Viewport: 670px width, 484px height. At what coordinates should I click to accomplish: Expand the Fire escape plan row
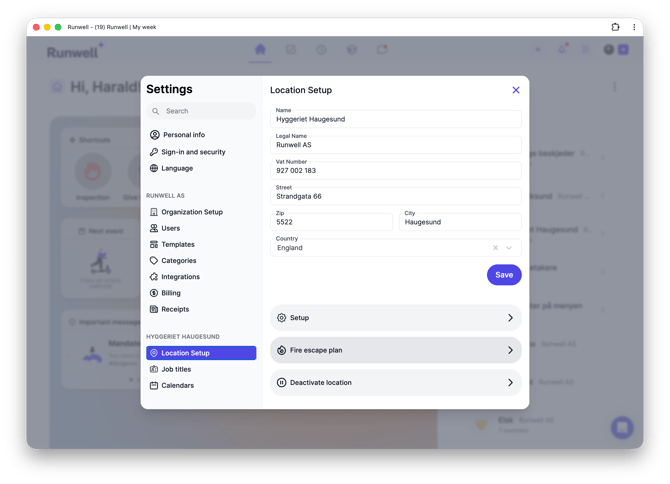[396, 350]
